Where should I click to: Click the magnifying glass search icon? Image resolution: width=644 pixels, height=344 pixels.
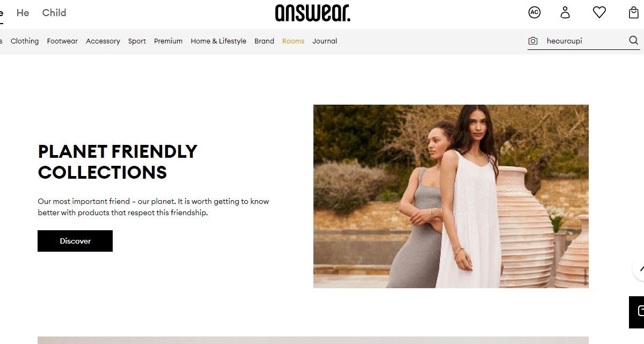pyautogui.click(x=634, y=41)
